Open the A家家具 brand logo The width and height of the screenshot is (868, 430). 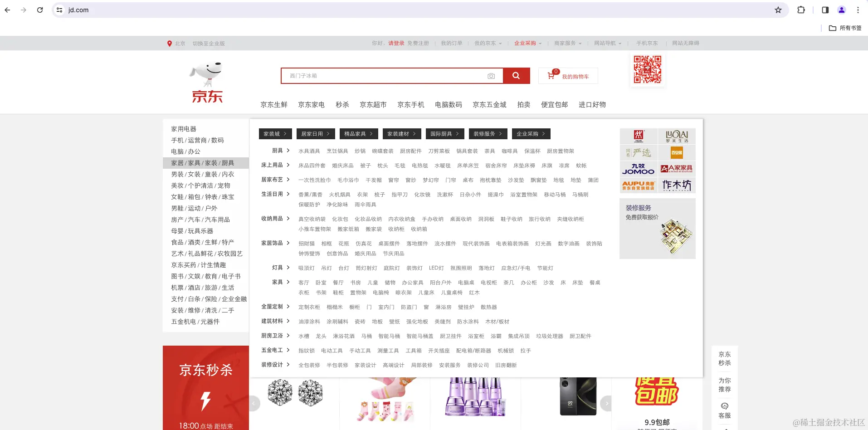pos(677,169)
